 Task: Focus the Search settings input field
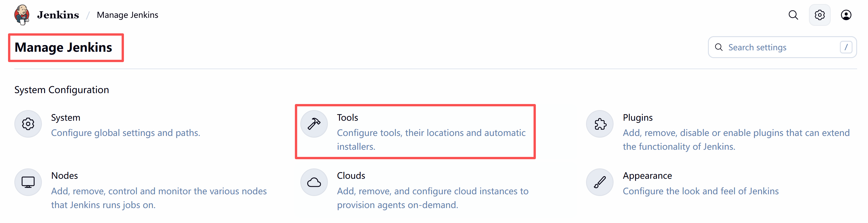782,47
